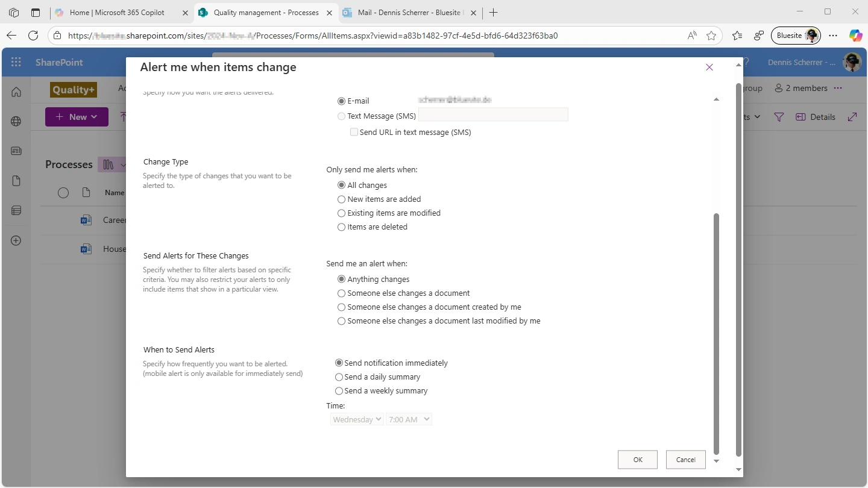This screenshot has height=488, width=868.
Task: Open the Read aloud icon in address bar
Action: pyautogui.click(x=692, y=36)
